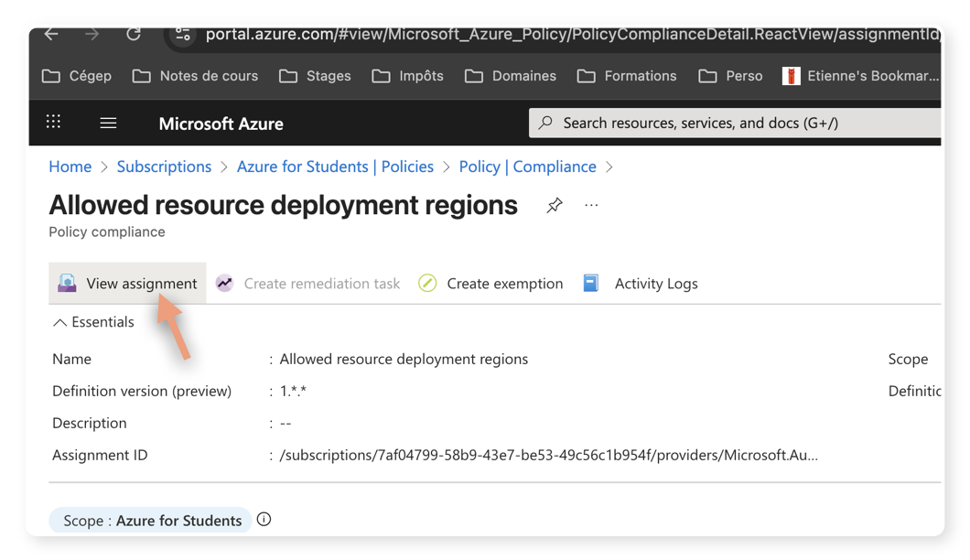The width and height of the screenshot is (970, 560).
Task: Open Policy | Compliance breadcrumb
Action: pyautogui.click(x=527, y=167)
